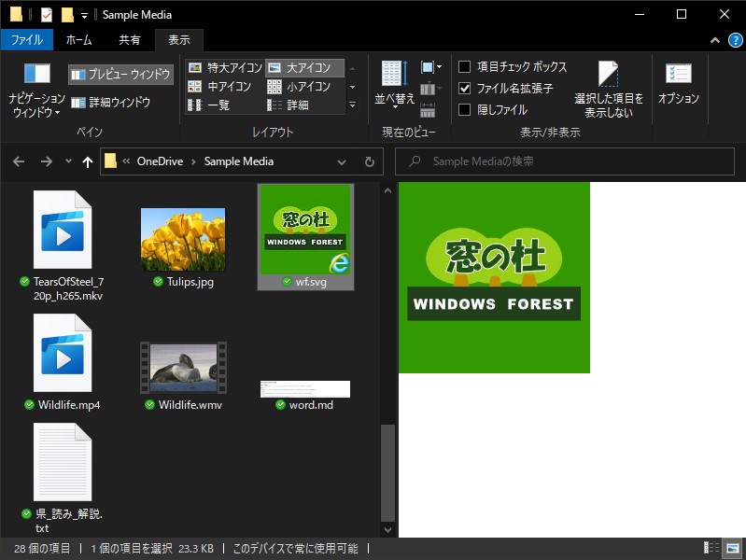Screen dimensions: 746x560
Task: Select 詳細 details layout
Action: pos(288,105)
